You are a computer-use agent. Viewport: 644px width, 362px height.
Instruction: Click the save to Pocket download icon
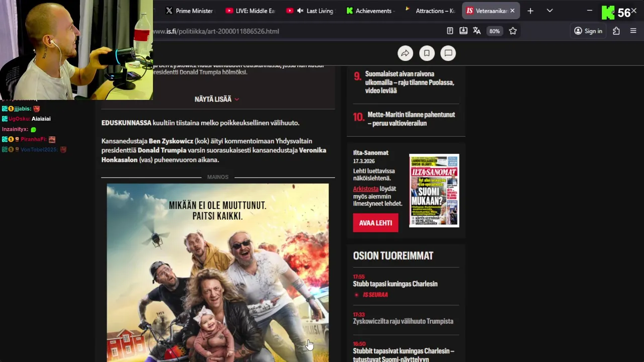[463, 31]
